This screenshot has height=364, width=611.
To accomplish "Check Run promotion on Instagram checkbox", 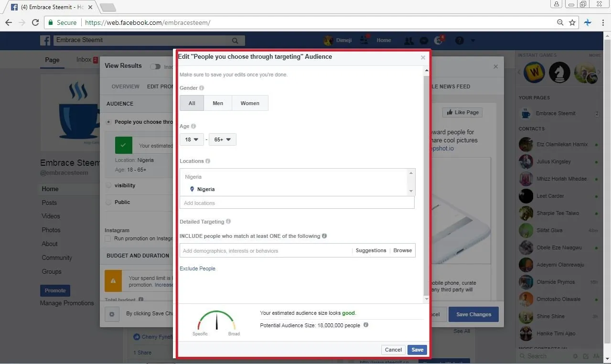I will coord(108,238).
